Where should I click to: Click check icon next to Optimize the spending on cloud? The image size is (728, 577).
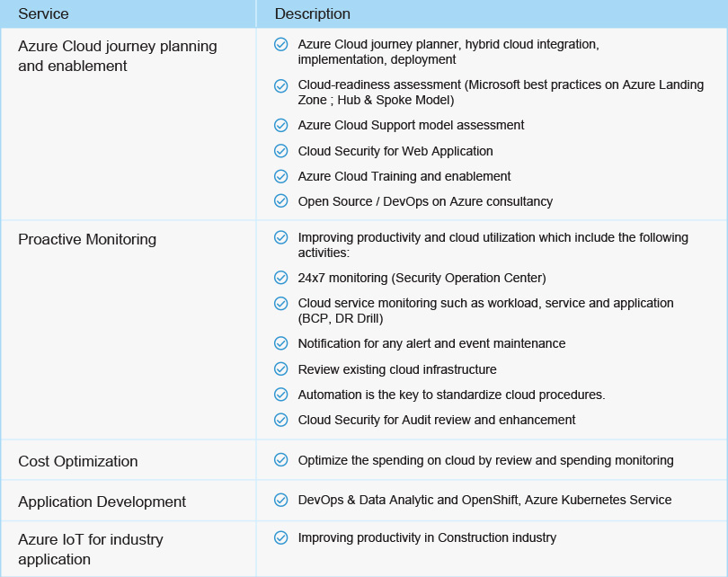pos(281,459)
